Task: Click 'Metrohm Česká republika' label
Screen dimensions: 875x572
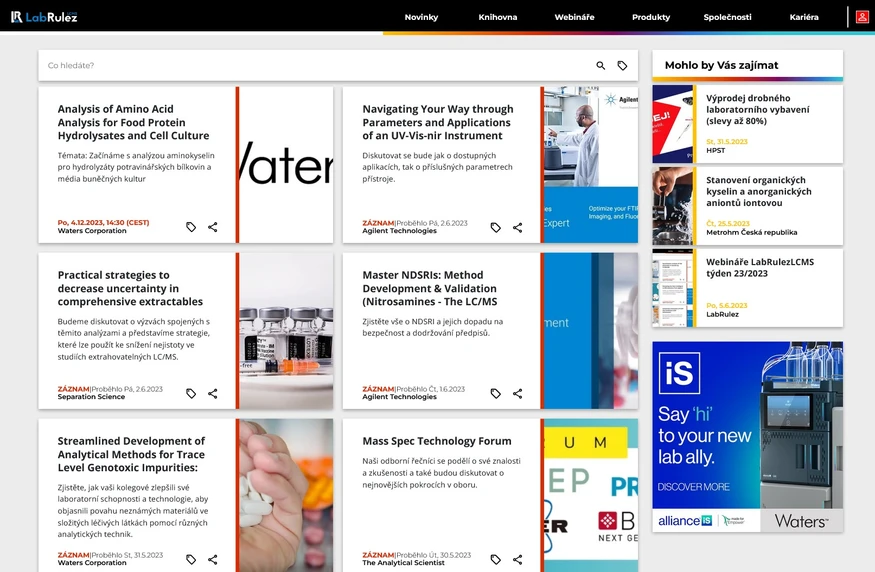Action: pyautogui.click(x=752, y=233)
